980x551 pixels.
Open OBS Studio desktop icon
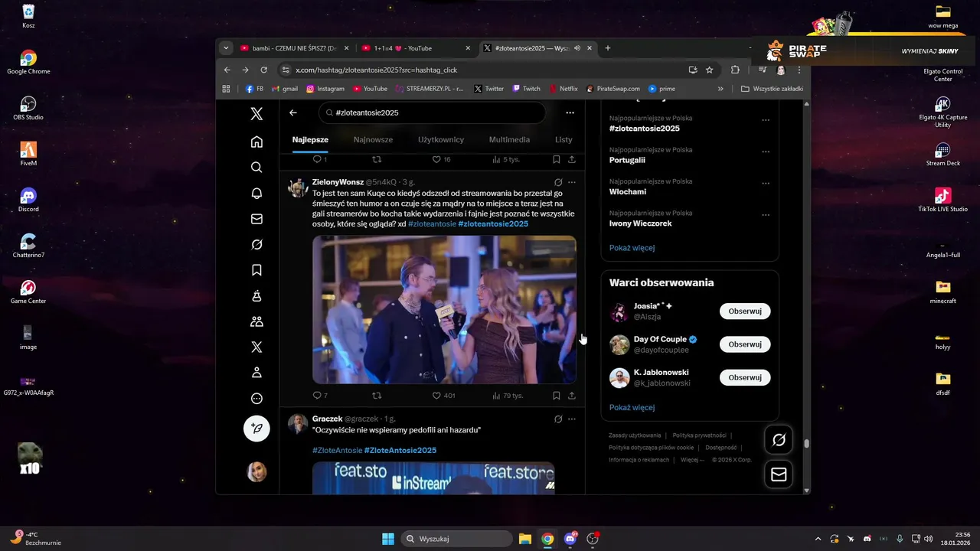coord(28,108)
